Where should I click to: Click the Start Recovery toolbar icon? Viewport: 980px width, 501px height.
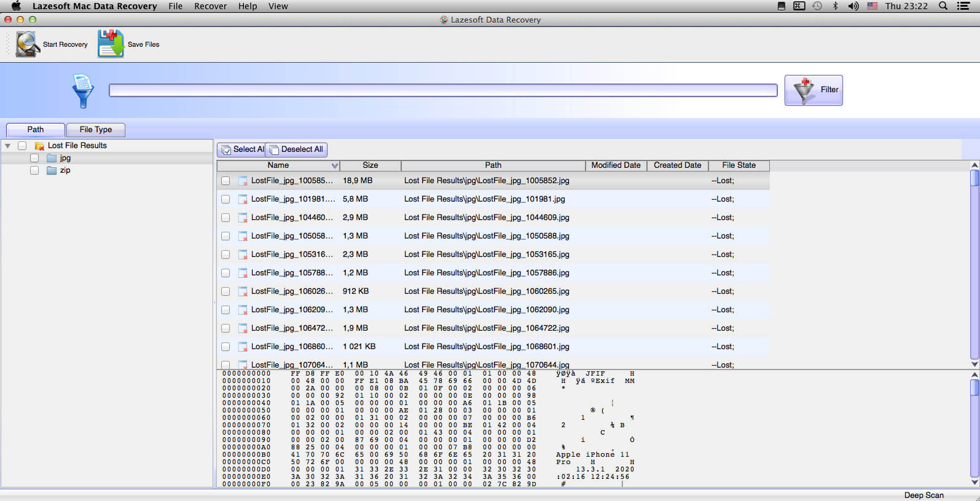[x=28, y=44]
